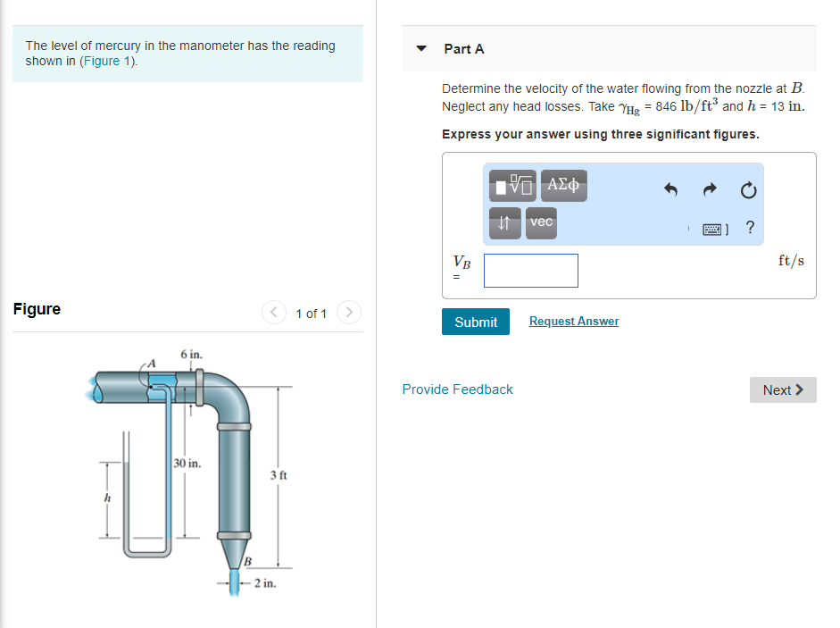Go to next figure with right chevron

(348, 313)
